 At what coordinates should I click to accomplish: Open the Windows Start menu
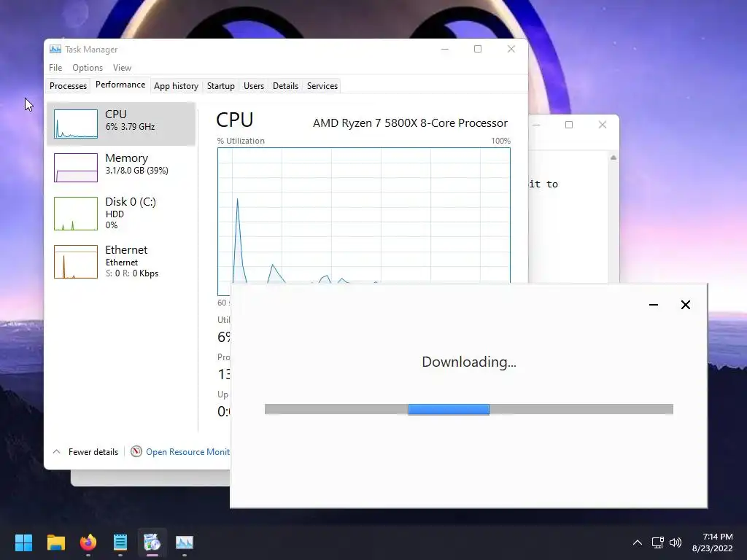pos(23,542)
